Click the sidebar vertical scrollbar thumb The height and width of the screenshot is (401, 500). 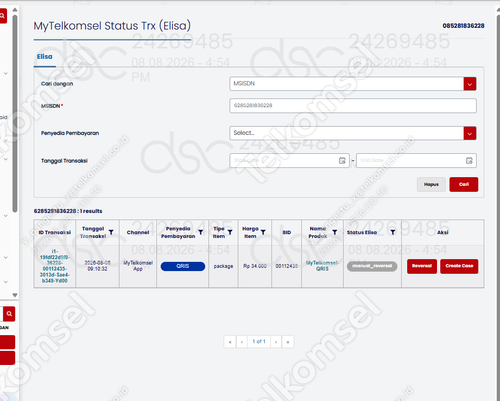pos(15,113)
